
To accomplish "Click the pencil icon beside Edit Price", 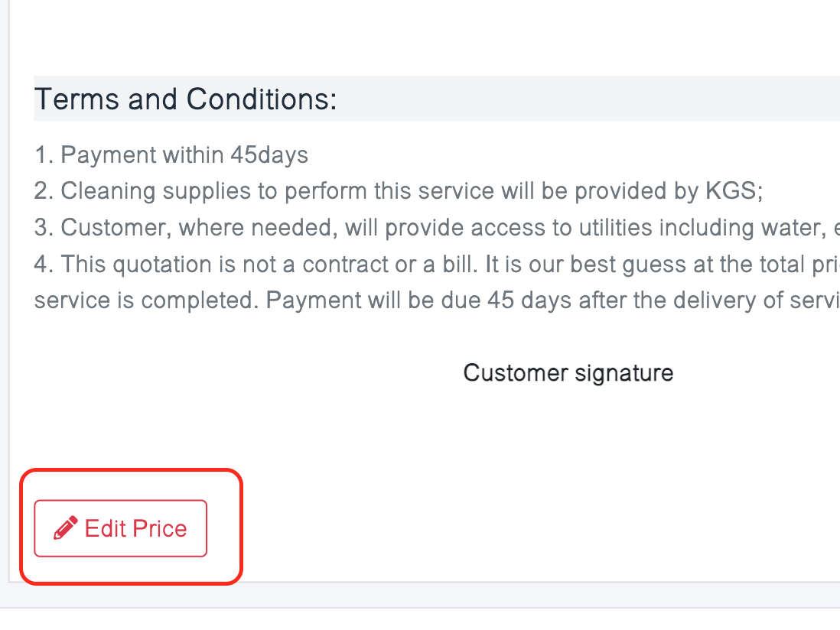I will point(66,528).
